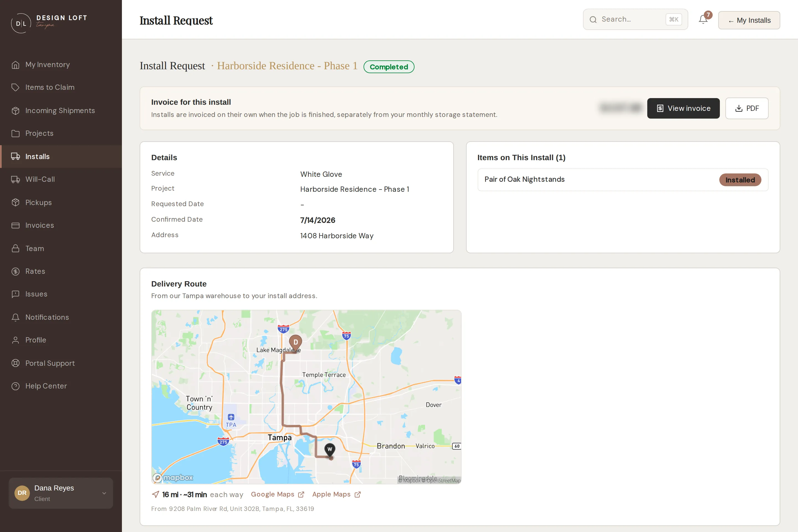The image size is (798, 532).
Task: Click the Team lock icon
Action: coord(16,248)
